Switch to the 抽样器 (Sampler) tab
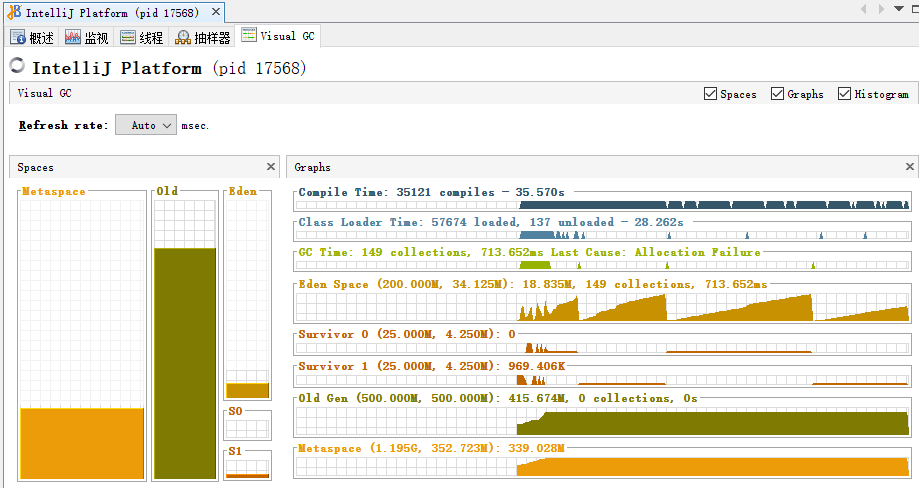Viewport: 919px width, 488px height. (x=203, y=38)
